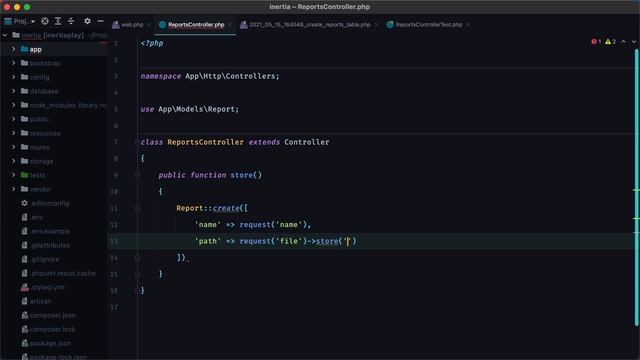Toggle fold marker at Report::create line
The height and width of the screenshot is (360, 640).
point(137,208)
